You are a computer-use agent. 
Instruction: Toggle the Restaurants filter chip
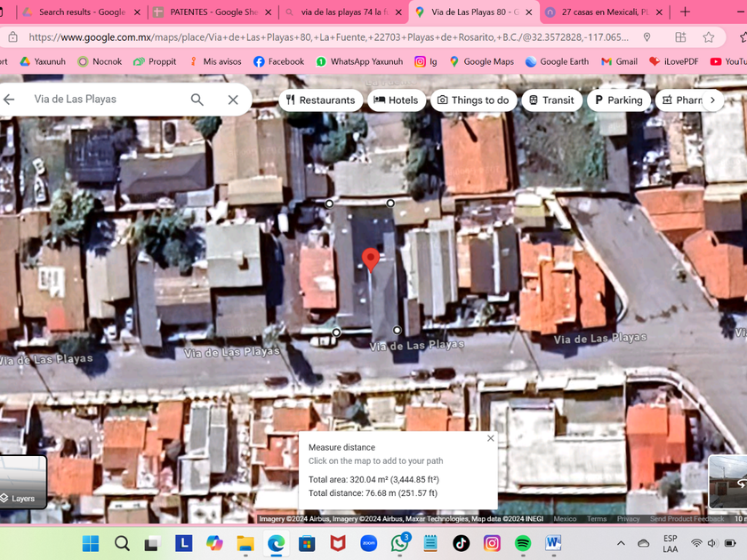coord(320,100)
